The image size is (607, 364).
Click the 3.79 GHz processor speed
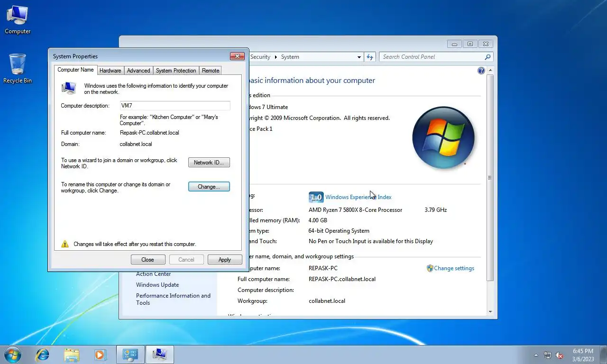[x=435, y=210]
